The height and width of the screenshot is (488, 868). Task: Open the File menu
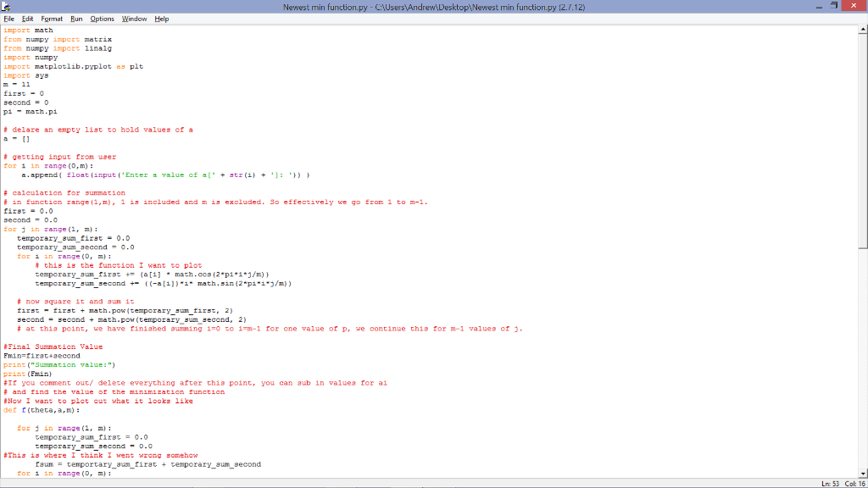pos(10,19)
